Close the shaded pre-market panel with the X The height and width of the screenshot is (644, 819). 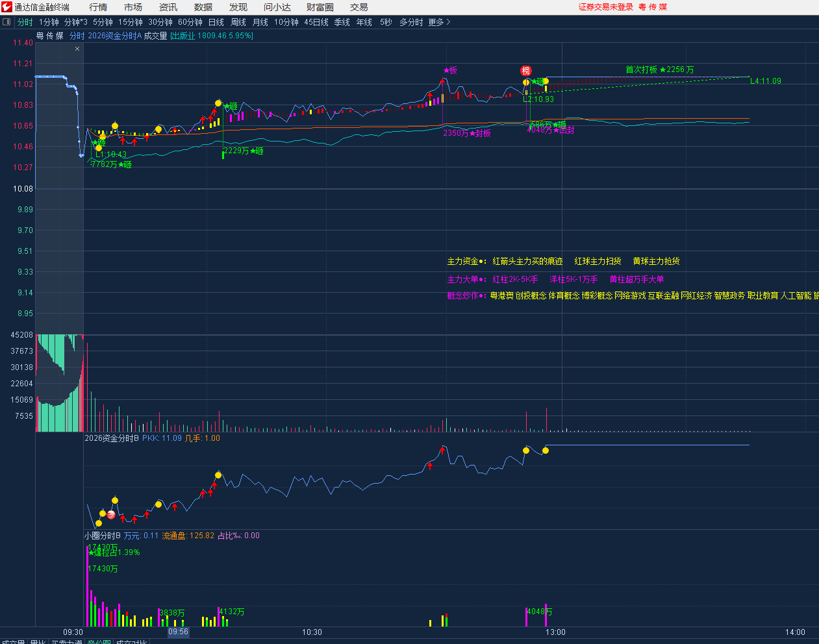pos(77,49)
